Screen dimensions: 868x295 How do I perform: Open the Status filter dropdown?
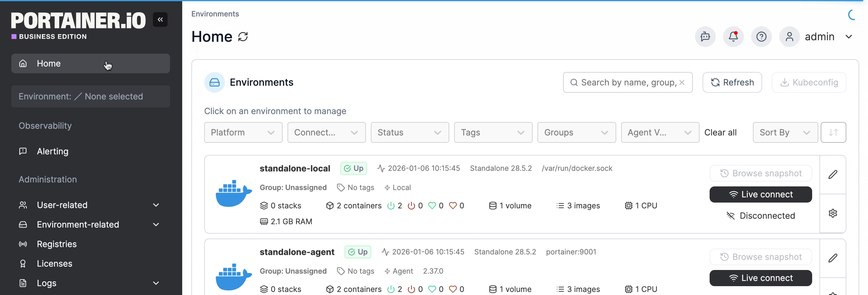(x=409, y=132)
